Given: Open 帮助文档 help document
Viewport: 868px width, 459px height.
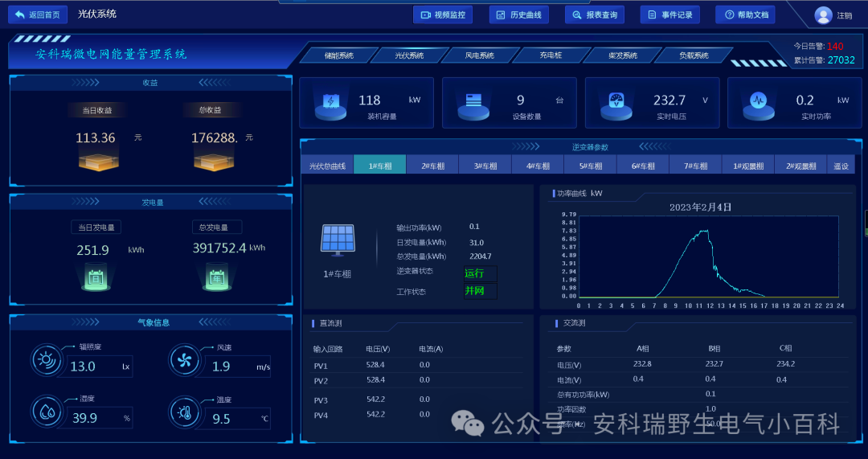Looking at the screenshot, I should pyautogui.click(x=745, y=15).
